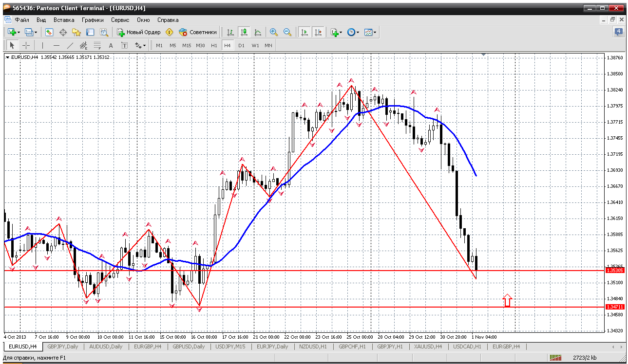Open the Графики menu
The width and height of the screenshot is (628, 364).
(x=93, y=20)
